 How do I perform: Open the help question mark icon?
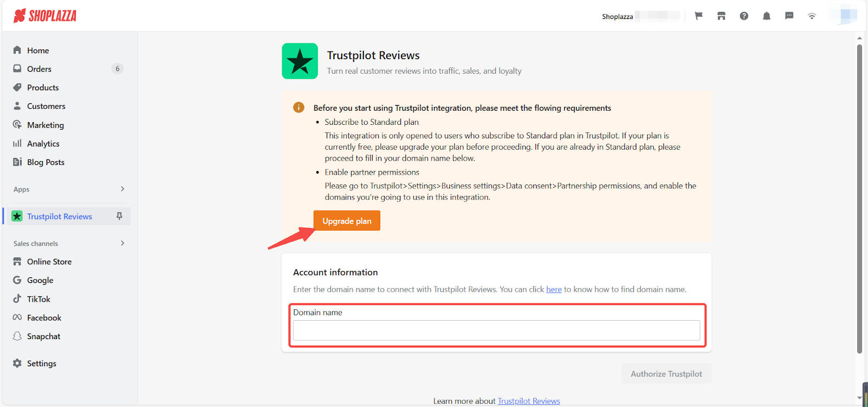744,16
